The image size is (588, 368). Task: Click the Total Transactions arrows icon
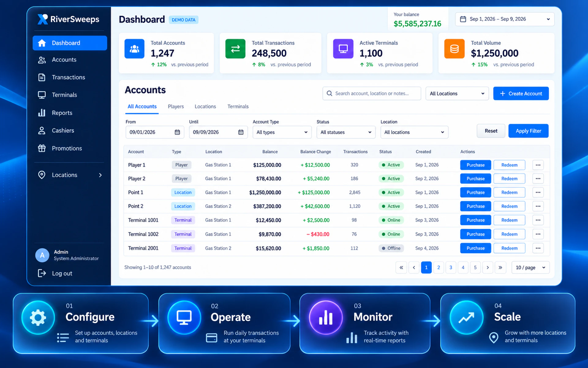click(x=236, y=49)
